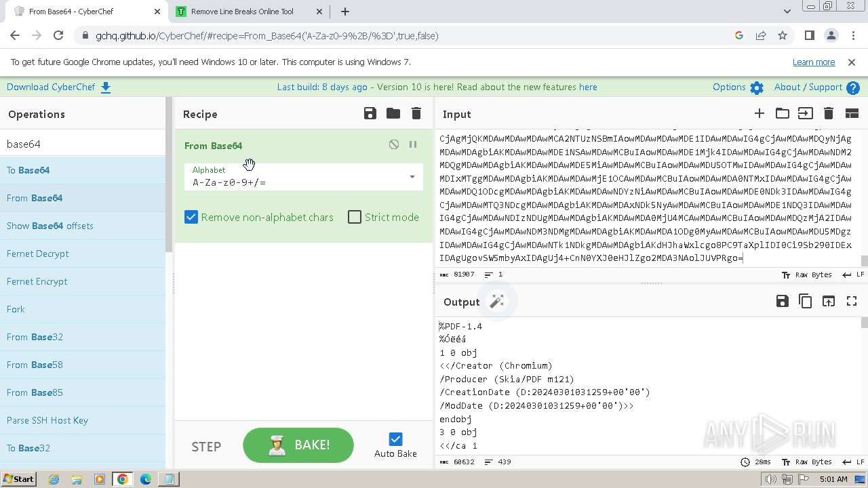Screen dimensions: 868x488
Task: Maximise the output pane
Action: [x=852, y=302]
